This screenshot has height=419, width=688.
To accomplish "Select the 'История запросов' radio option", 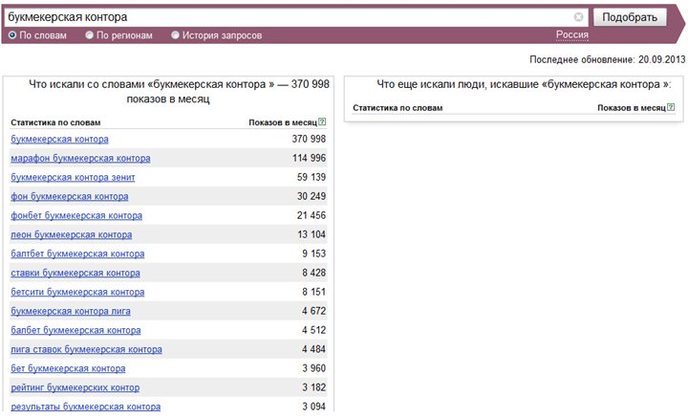I will coord(175,35).
